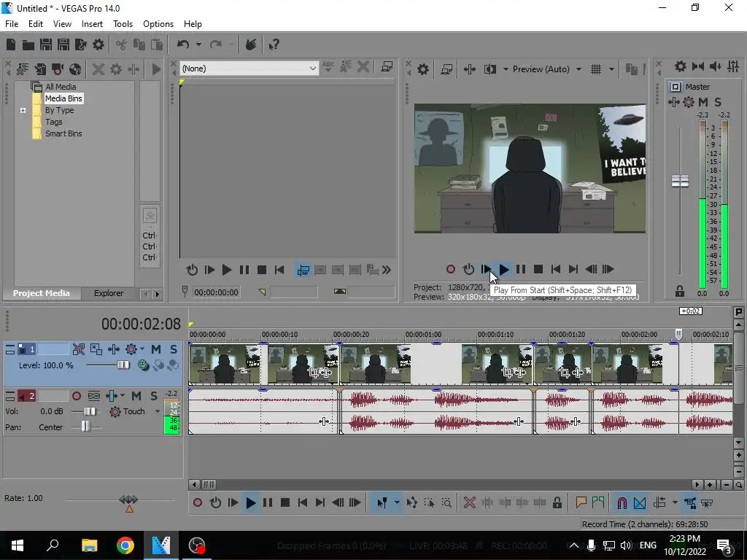This screenshot has width=747, height=560.
Task: Stop playback in timeline transport
Action: [x=285, y=503]
